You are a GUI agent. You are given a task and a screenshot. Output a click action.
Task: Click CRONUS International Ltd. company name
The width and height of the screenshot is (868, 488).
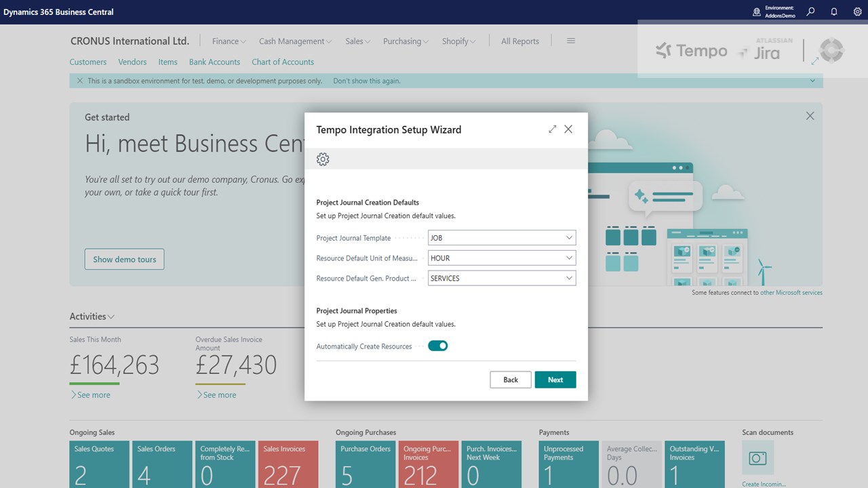(x=130, y=41)
